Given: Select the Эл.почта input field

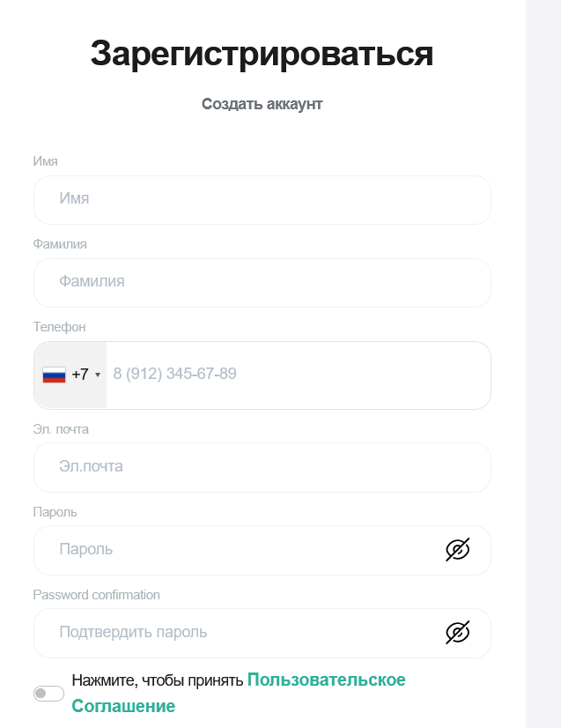Looking at the screenshot, I should [262, 467].
